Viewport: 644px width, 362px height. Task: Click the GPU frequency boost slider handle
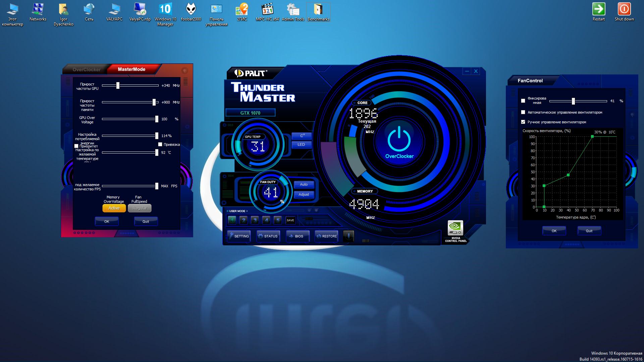click(x=118, y=85)
